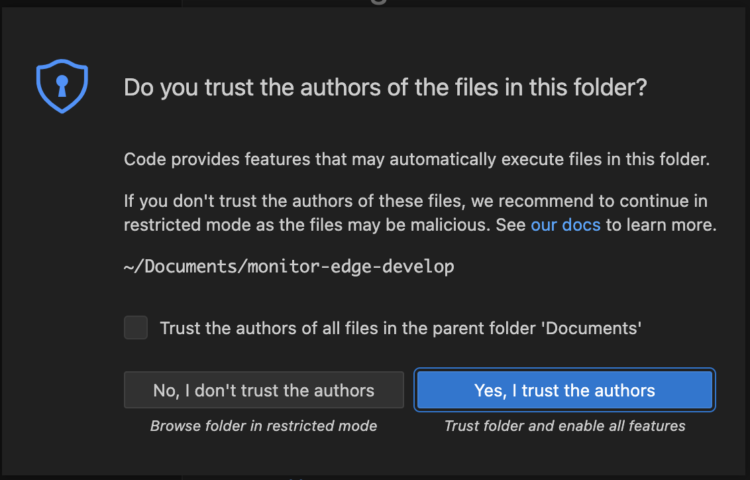Tick the trust parent folder checkbox
Image resolution: width=750 pixels, height=480 pixels.
(136, 328)
